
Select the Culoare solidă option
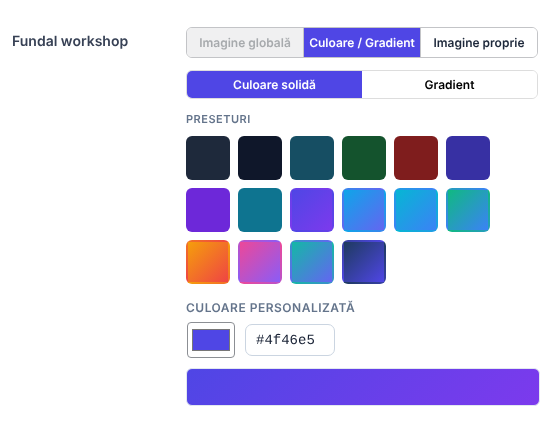pyautogui.click(x=274, y=85)
